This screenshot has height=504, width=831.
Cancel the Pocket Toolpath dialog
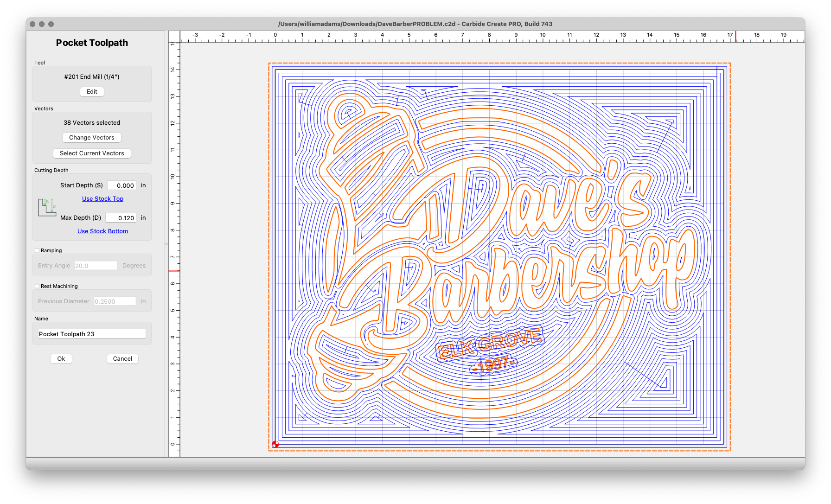pos(122,359)
